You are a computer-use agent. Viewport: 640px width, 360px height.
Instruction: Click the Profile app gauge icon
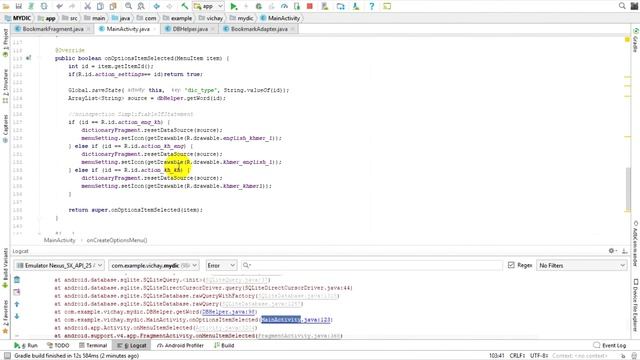tap(284, 6)
